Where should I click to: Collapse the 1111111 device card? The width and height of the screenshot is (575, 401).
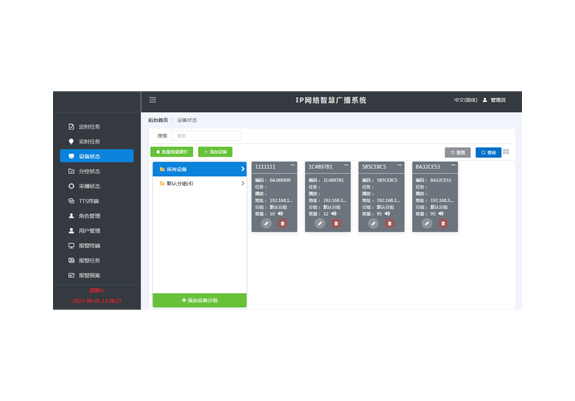point(293,165)
